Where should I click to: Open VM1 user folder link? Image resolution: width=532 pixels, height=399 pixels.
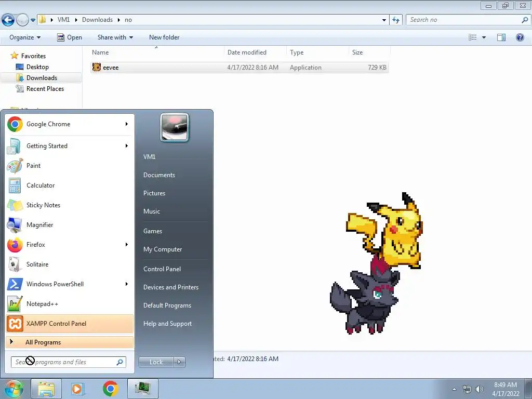(149, 157)
